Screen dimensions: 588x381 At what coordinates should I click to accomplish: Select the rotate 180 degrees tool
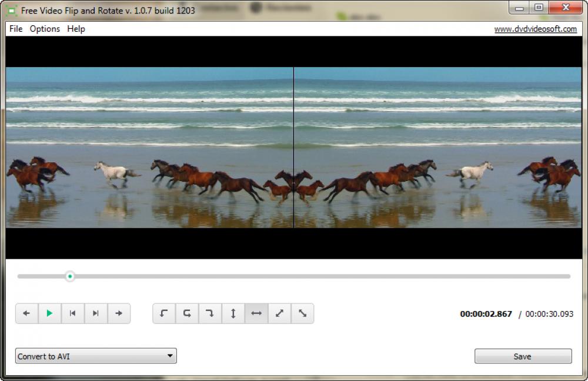pyautogui.click(x=187, y=313)
